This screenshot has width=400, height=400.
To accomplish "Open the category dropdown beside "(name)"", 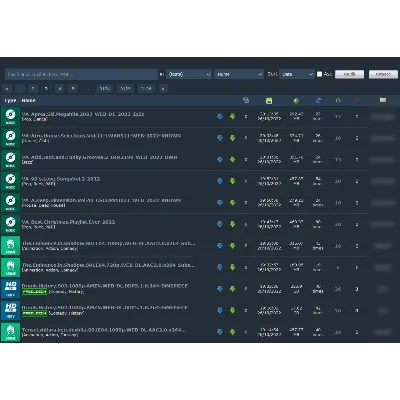I will coord(239,74).
